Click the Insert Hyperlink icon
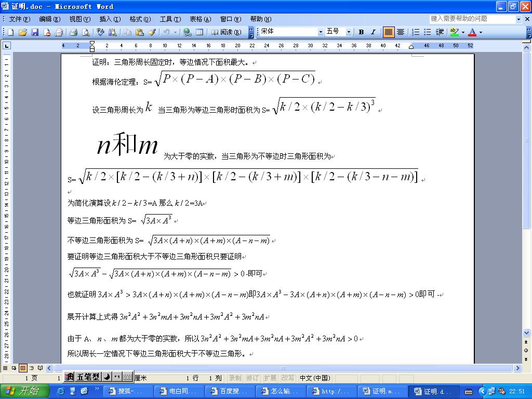Image resolution: width=532 pixels, height=399 pixels. (188, 32)
